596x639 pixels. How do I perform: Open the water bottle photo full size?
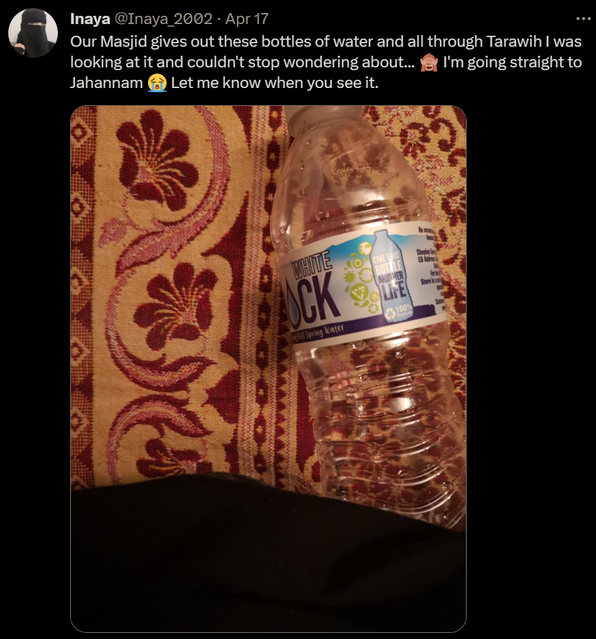coord(268,369)
